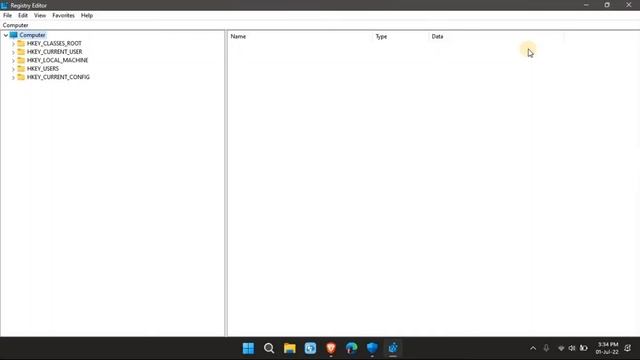Select HKEY_LOCAL_MACHINE label in tree
Viewport: 640px width, 360px height.
point(58,60)
